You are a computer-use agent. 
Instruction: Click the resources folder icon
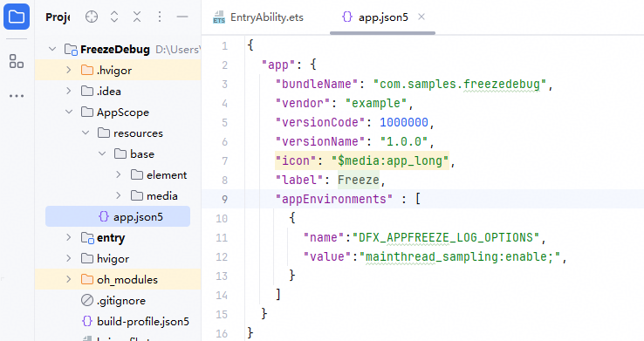(x=104, y=133)
